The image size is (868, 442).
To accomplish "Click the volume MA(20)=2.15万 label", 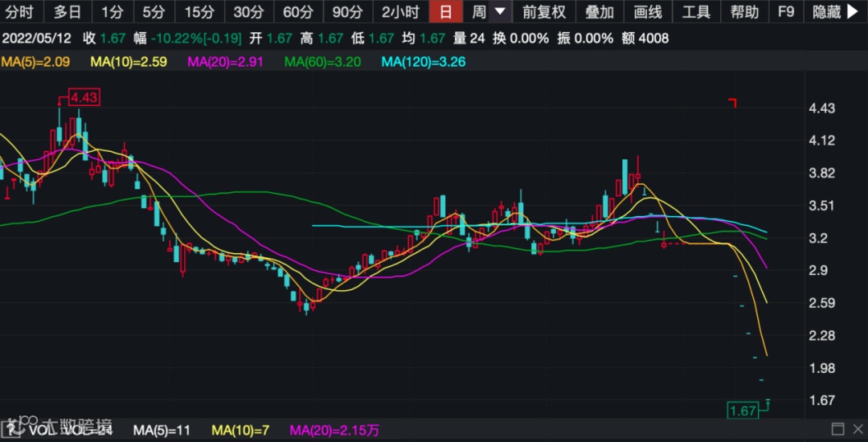I will coord(335,430).
